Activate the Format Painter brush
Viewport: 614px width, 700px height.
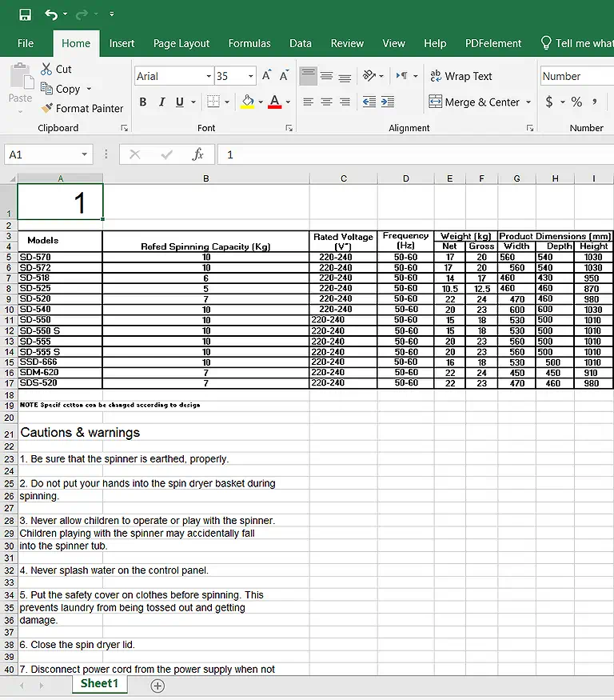(82, 108)
